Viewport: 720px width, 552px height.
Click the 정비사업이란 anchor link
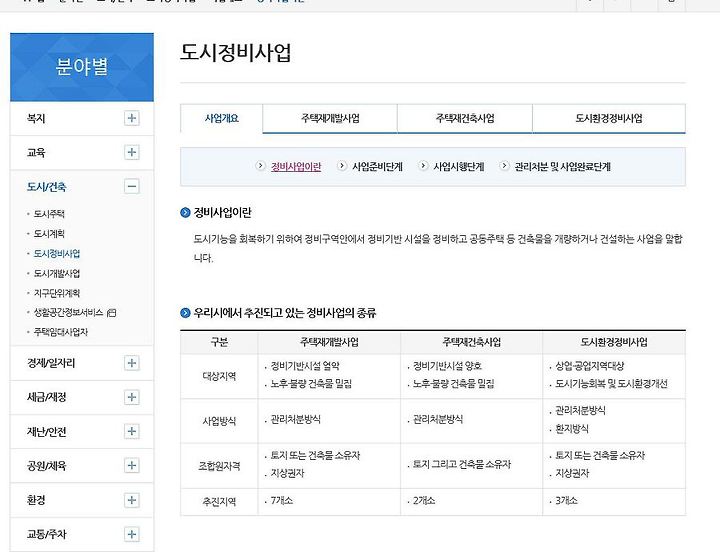click(296, 166)
